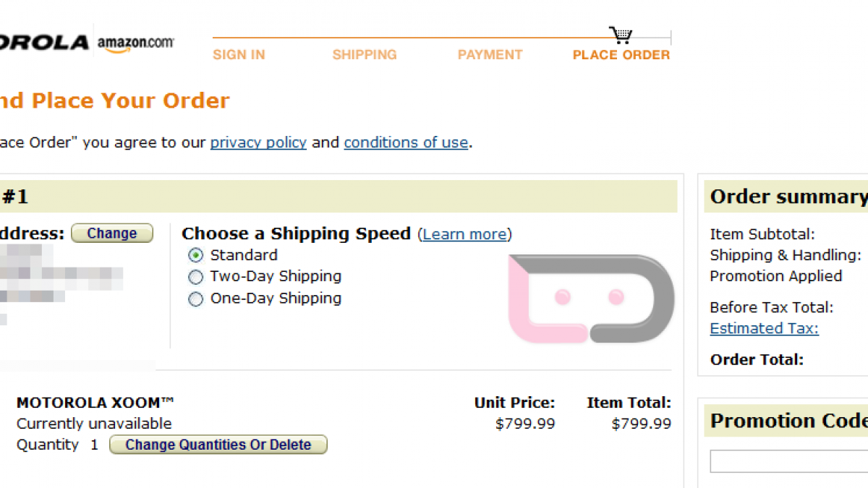Click the amazon.com logo
Image resolution: width=868 pixels, height=488 pixels.
click(x=135, y=43)
